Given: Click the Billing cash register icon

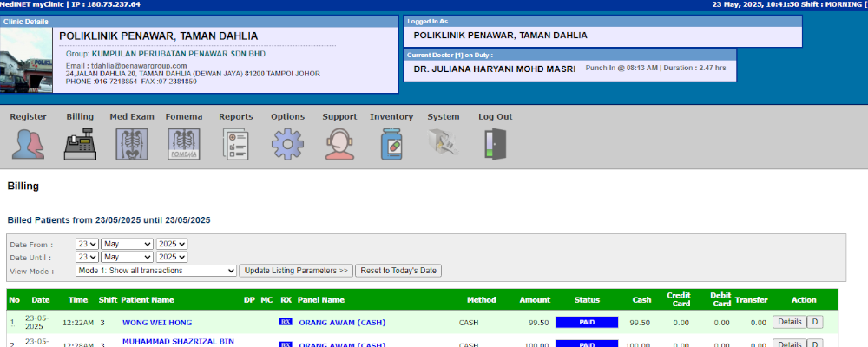Looking at the screenshot, I should (80, 143).
